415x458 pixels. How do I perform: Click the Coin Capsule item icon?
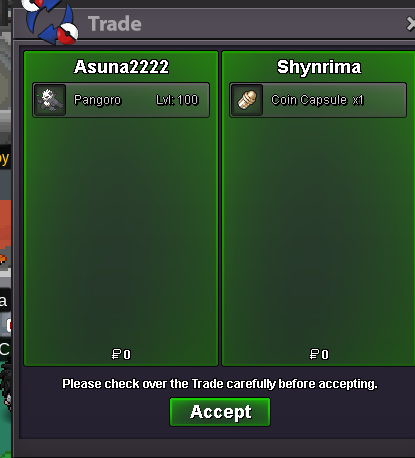tap(247, 100)
